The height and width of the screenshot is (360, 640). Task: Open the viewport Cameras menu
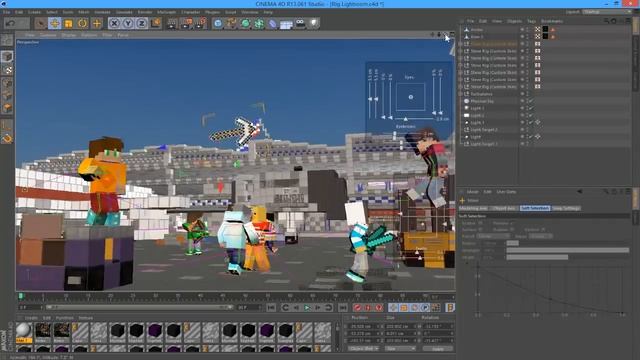[48, 35]
